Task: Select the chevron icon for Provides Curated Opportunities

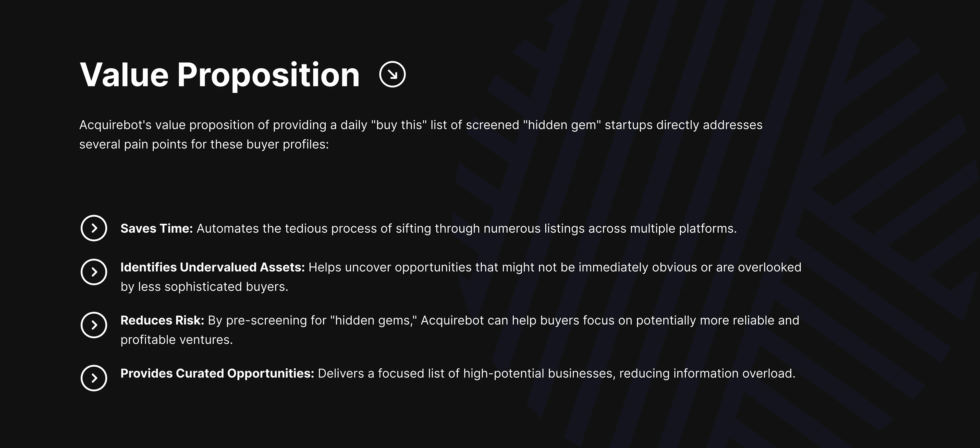Action: click(x=94, y=378)
